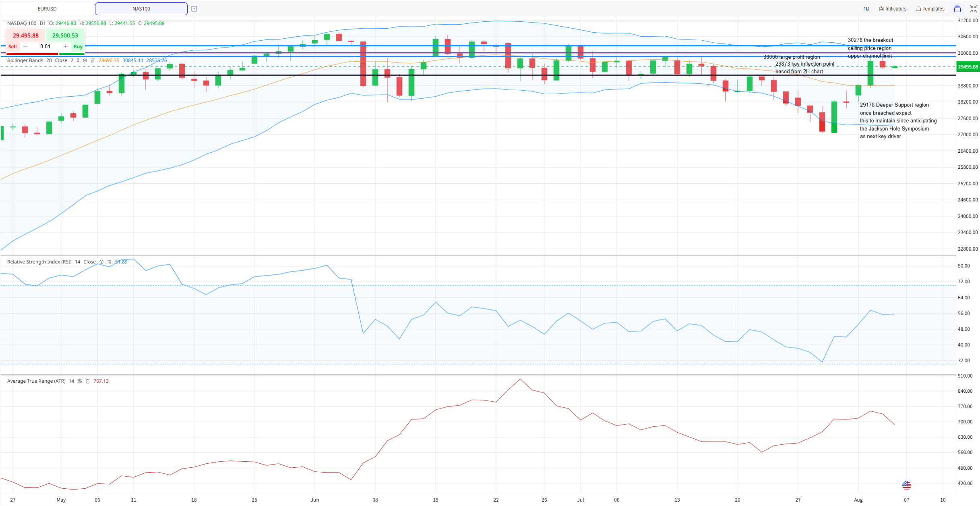Open the 1D timeframe selector
Screen dimensions: 980x506
(x=866, y=9)
